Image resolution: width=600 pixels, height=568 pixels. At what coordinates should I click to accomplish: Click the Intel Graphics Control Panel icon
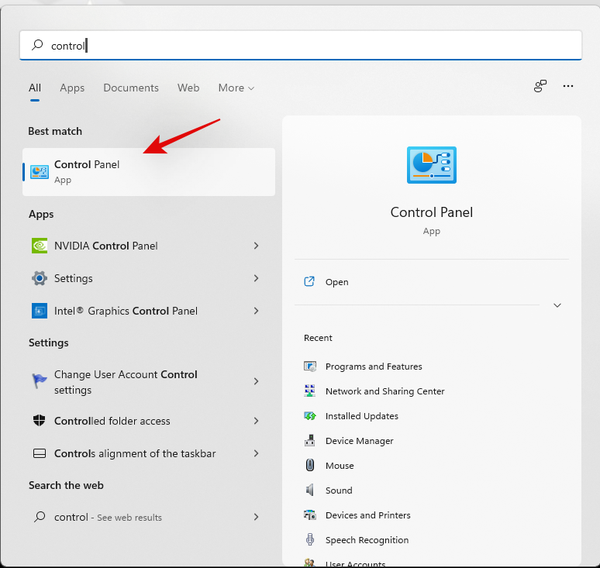point(39,311)
